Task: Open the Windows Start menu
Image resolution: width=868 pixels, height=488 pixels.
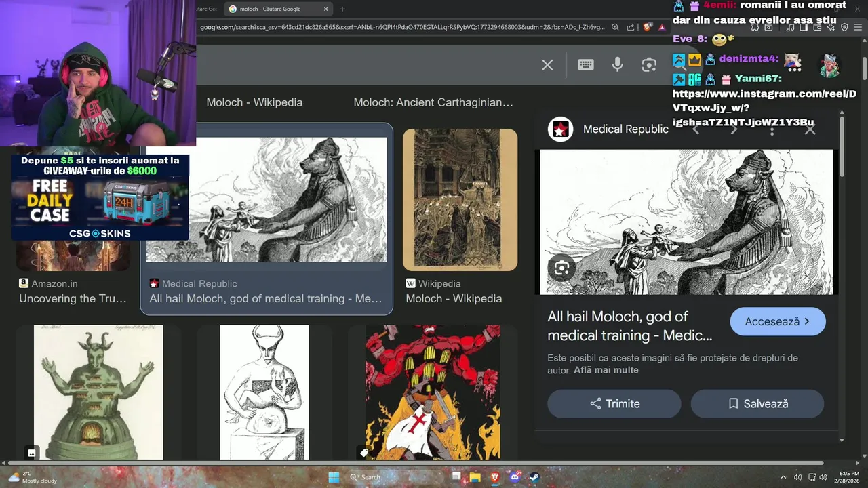Action: coord(334,477)
